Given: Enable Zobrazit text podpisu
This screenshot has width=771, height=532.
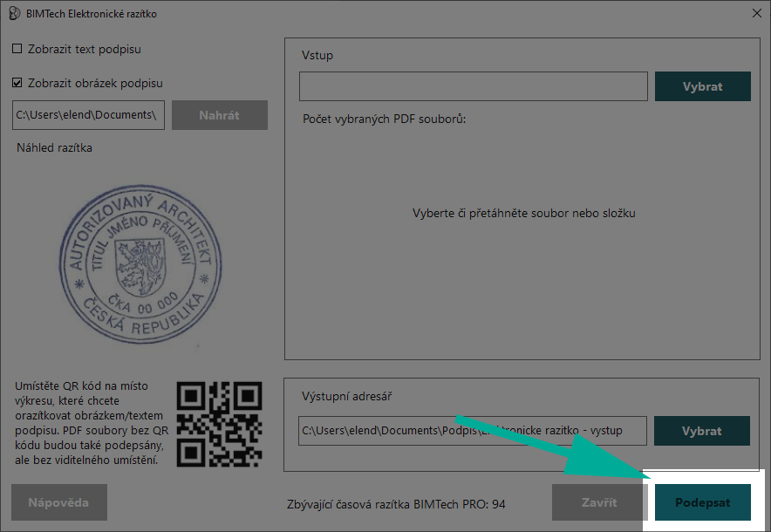Looking at the screenshot, I should point(15,50).
